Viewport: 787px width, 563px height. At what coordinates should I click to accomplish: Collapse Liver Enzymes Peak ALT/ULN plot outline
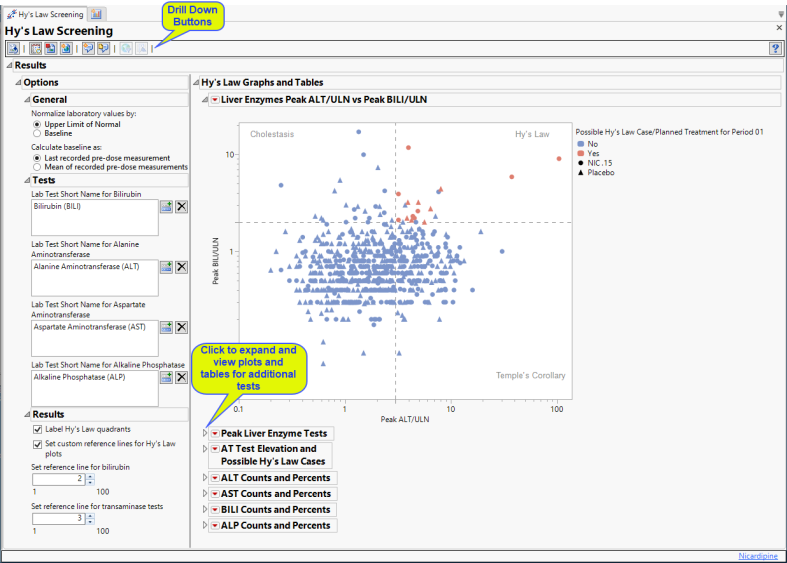[205, 99]
